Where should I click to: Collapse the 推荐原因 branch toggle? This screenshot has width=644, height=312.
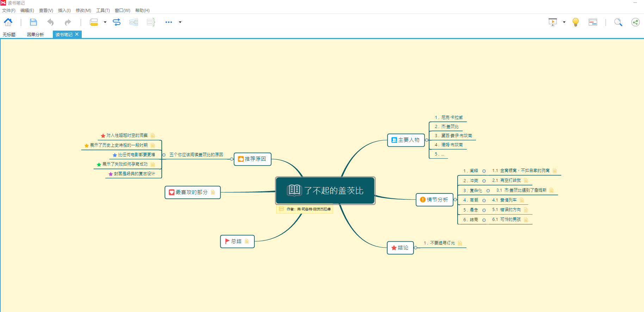tap(232, 159)
